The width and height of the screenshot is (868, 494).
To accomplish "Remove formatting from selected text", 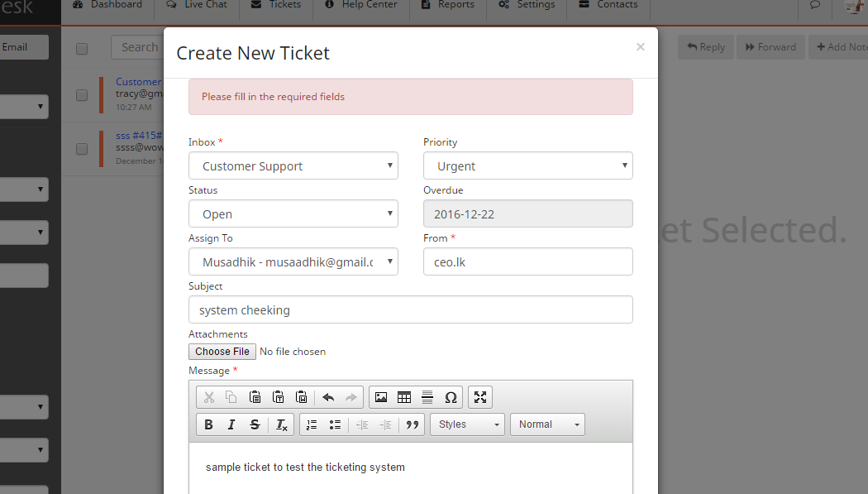I will point(281,424).
